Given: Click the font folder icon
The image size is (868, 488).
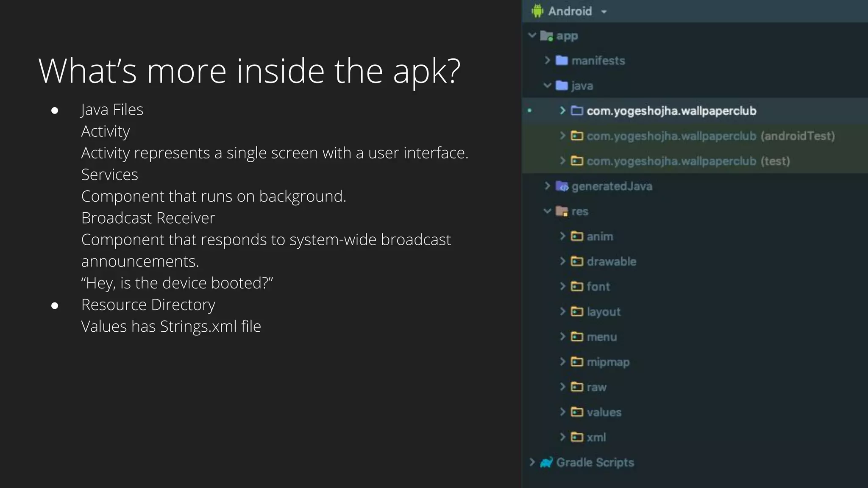Looking at the screenshot, I should pos(577,286).
